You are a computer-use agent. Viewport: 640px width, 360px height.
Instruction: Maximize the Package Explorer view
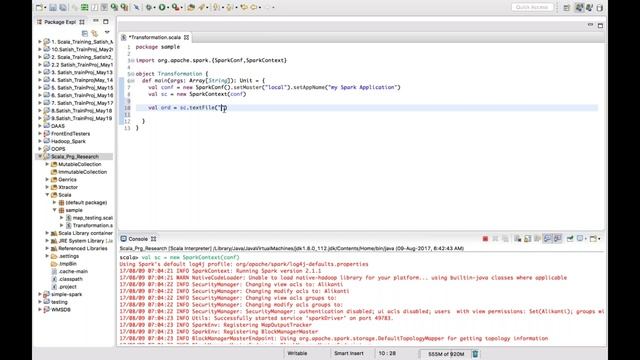point(106,22)
